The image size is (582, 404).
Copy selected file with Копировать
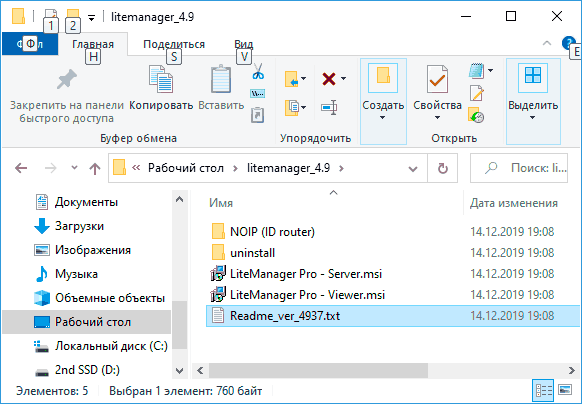coord(161,88)
